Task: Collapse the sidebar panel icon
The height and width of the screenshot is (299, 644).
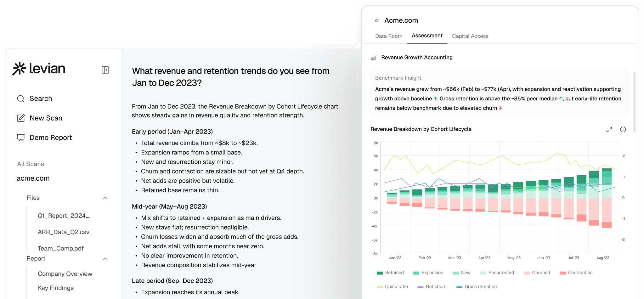Action: 105,70
